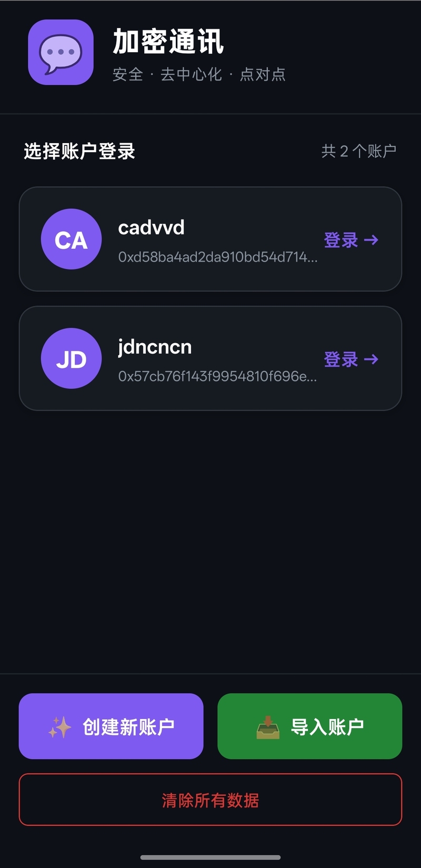This screenshot has height=868, width=421.
Task: Click the CA avatar circle
Action: 71,239
